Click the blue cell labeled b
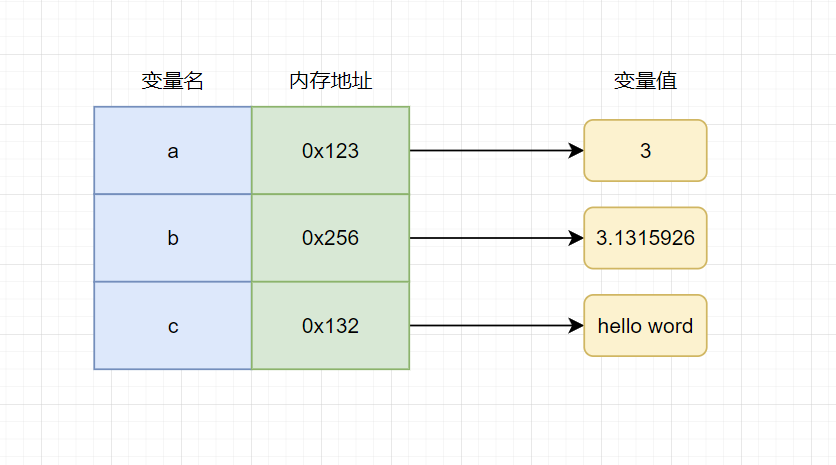The image size is (836, 465). pyautogui.click(x=173, y=239)
